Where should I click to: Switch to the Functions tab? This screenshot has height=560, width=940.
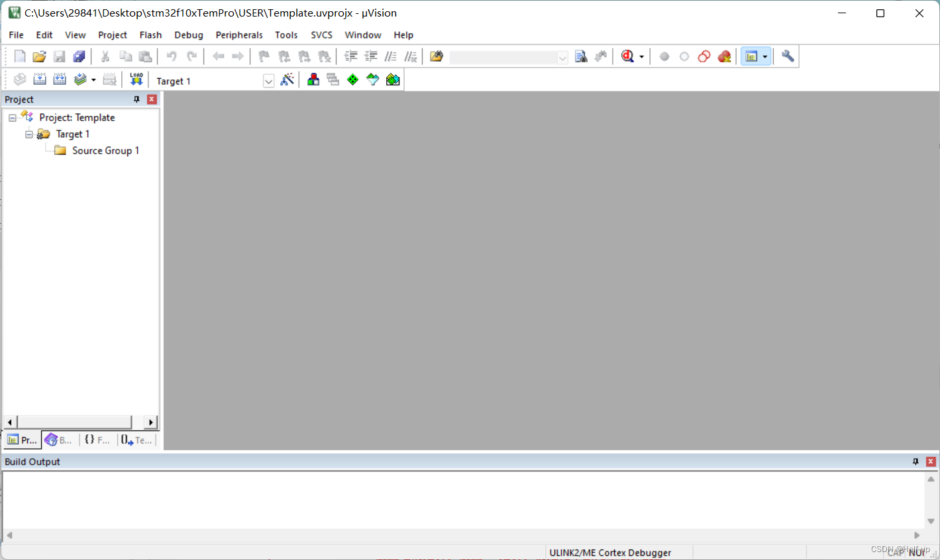(x=97, y=440)
